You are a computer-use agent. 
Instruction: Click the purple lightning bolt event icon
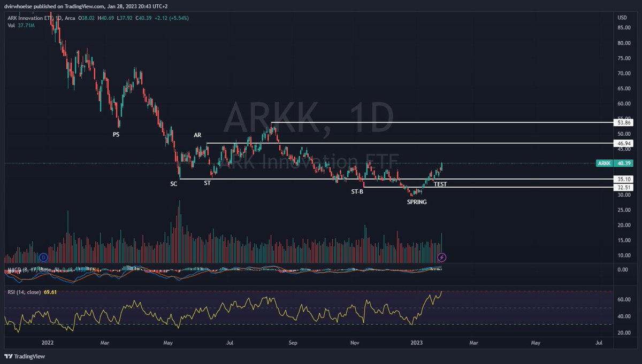(442, 257)
